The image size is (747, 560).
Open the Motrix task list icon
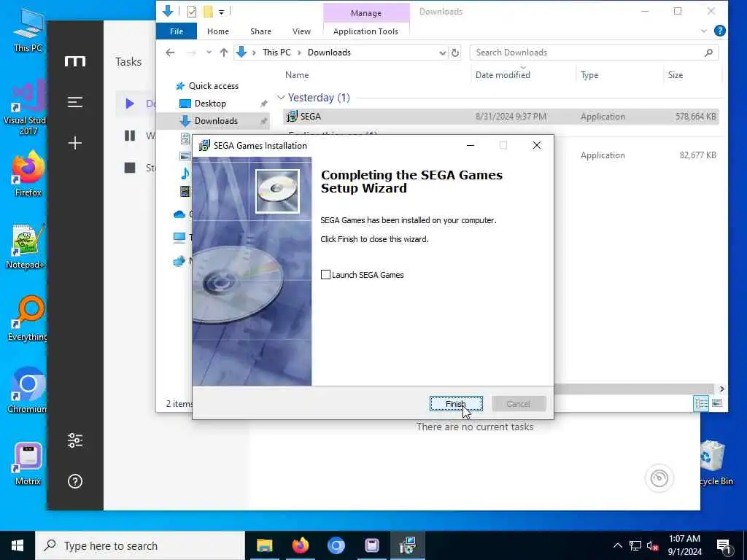[75, 102]
